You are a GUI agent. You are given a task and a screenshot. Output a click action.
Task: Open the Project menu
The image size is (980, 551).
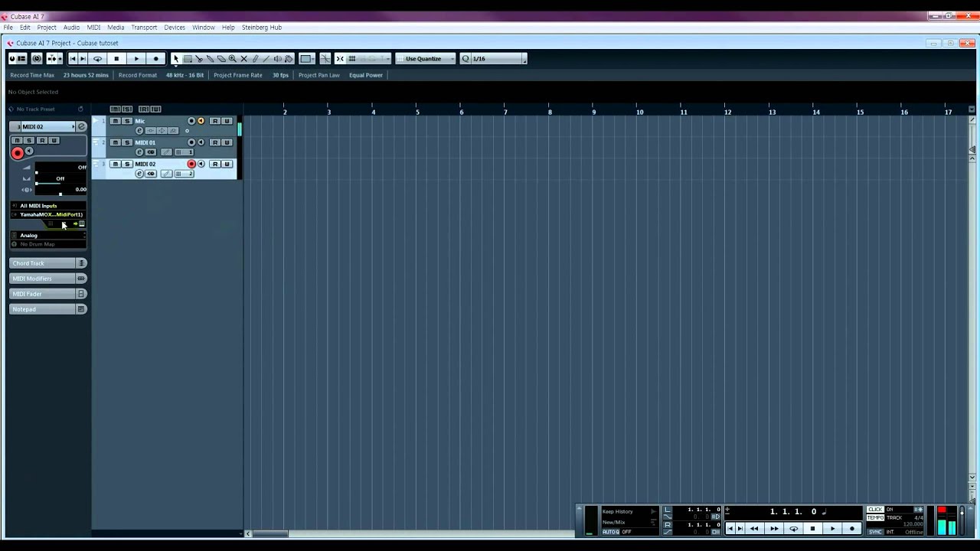point(47,27)
